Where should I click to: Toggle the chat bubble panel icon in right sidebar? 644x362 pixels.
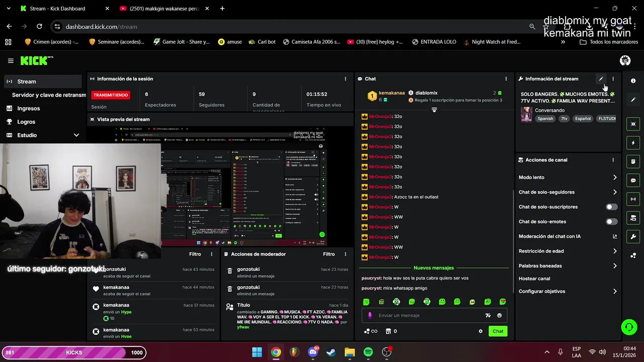(633, 180)
